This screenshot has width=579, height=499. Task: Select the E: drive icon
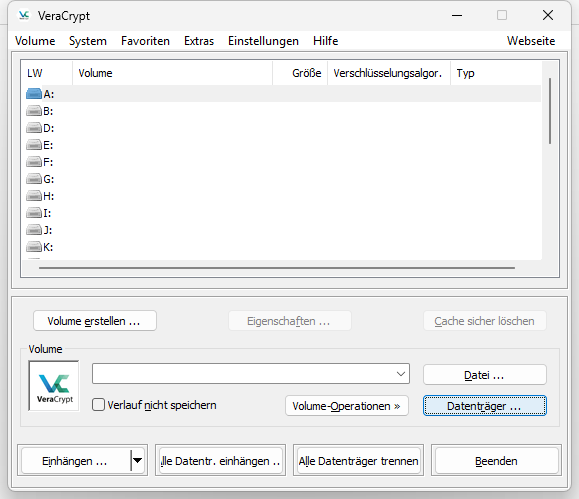(34, 145)
